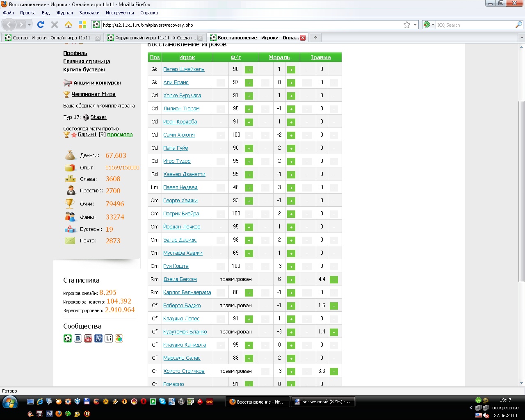This screenshot has width=525, height=420.
Task: Increase morale for Руи Кошта with plus
Action: pyautogui.click(x=291, y=267)
